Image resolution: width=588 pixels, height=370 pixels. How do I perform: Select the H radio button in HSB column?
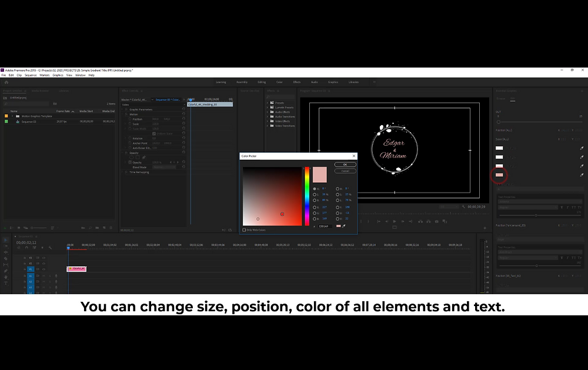coord(314,189)
